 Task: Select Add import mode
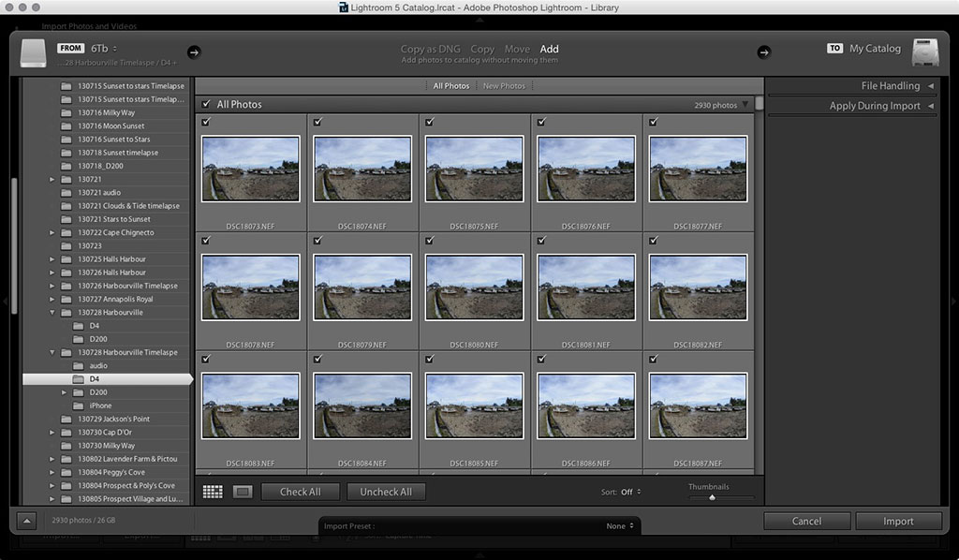tap(549, 49)
